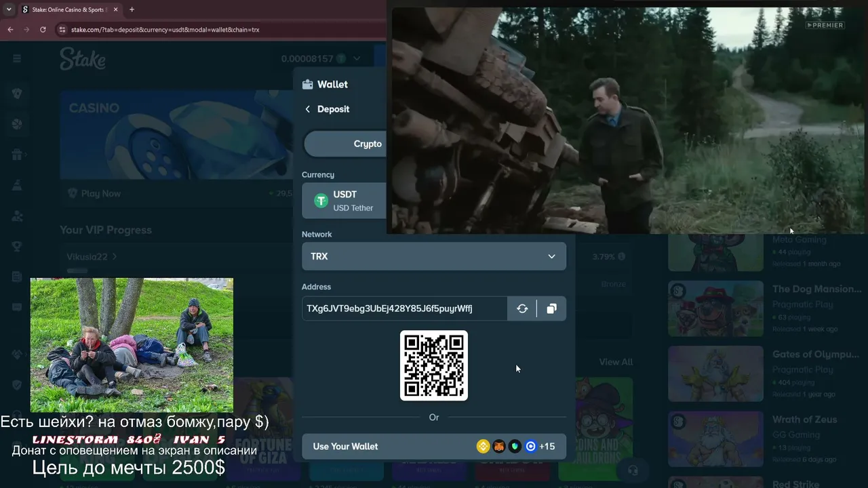Image resolution: width=868 pixels, height=488 pixels.
Task: Click the Wallet briefcase icon
Action: [308, 85]
